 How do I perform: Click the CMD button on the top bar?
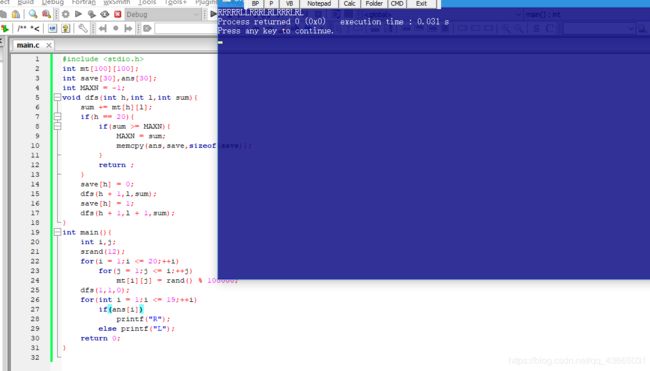397,3
